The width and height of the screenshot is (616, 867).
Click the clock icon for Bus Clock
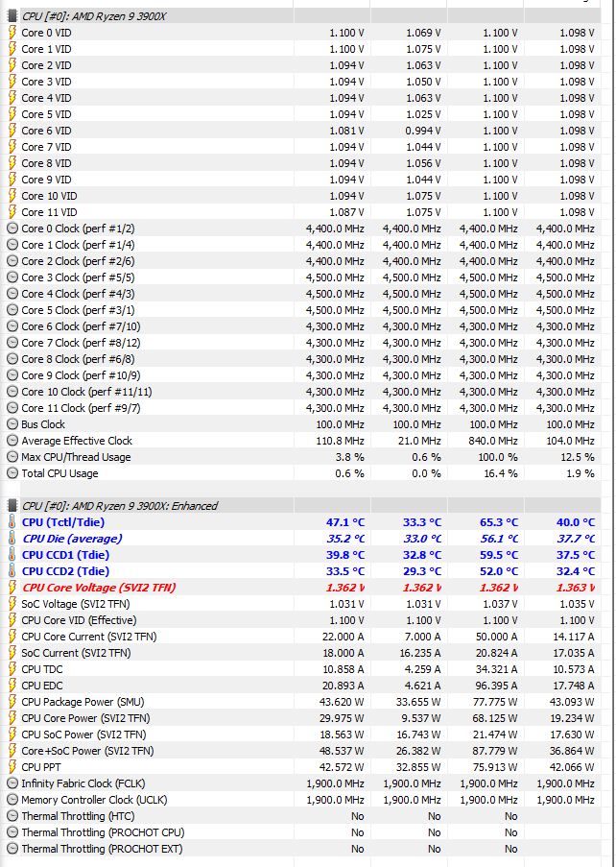[12, 424]
